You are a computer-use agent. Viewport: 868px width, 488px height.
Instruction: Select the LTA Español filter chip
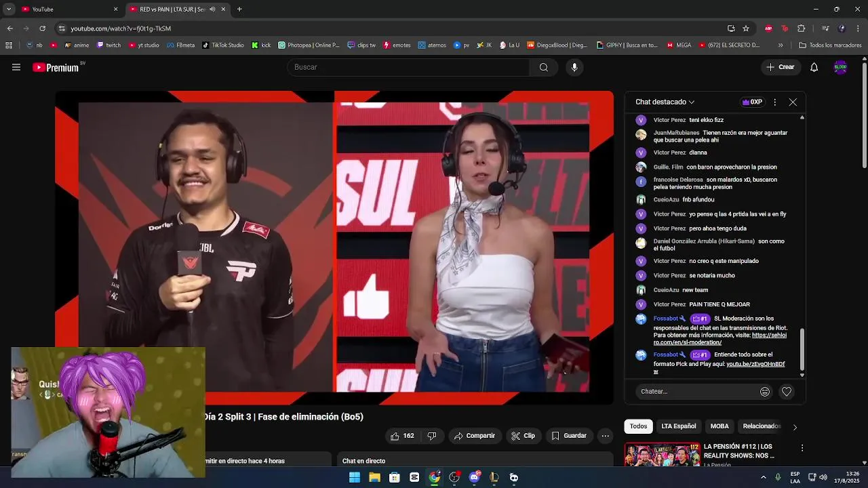click(x=679, y=426)
